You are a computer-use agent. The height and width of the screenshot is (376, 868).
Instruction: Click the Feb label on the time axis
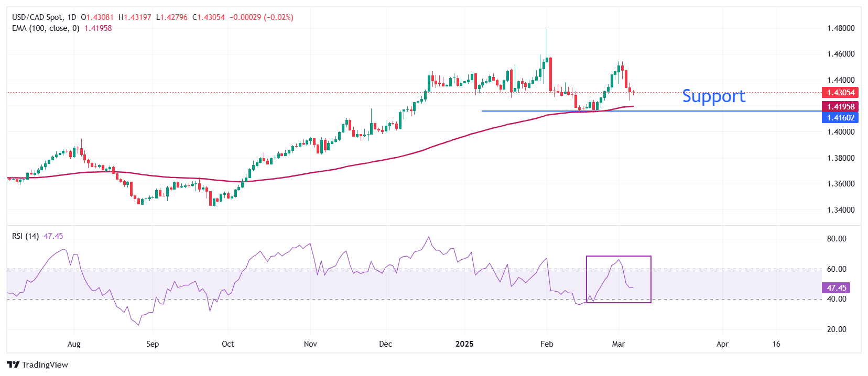click(547, 344)
